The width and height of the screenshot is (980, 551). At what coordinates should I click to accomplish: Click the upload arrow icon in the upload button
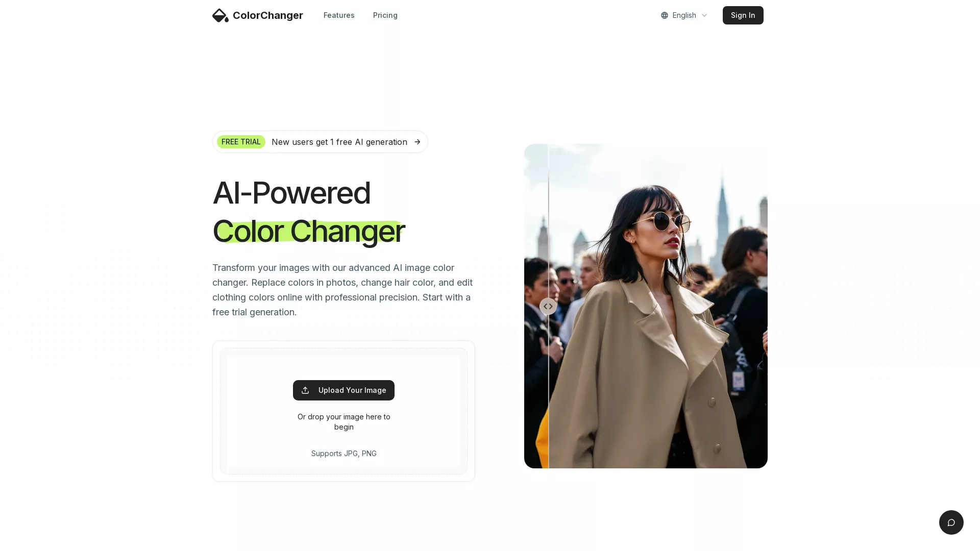point(305,390)
